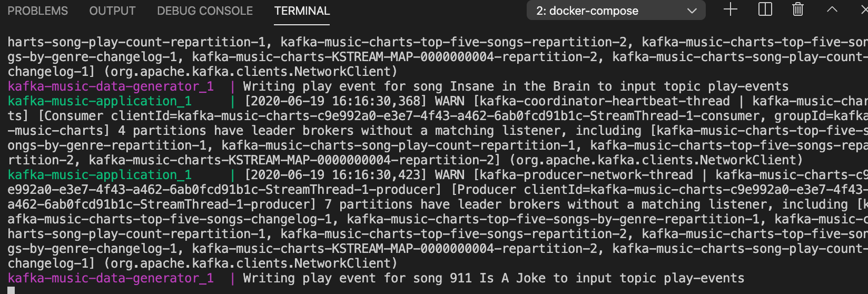Switch to the PROBLEMS tab

38,11
